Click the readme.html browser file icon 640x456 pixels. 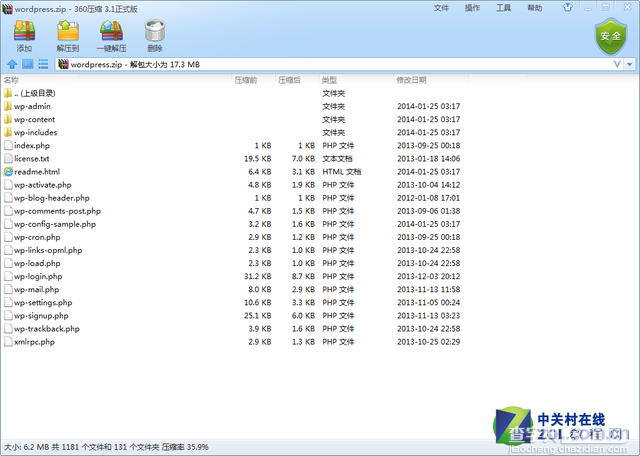point(8,171)
